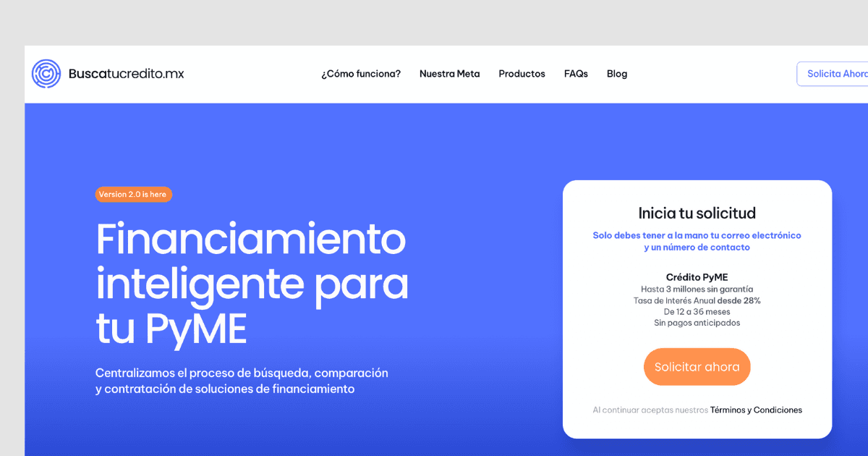Viewport: 868px width, 456px height.
Task: Click the Buscatucredito.mx wordmark
Action: 126,73
